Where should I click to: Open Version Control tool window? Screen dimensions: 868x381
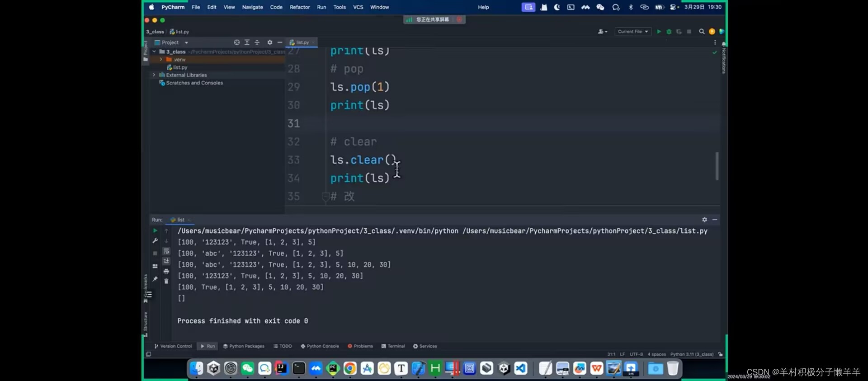coord(173,346)
